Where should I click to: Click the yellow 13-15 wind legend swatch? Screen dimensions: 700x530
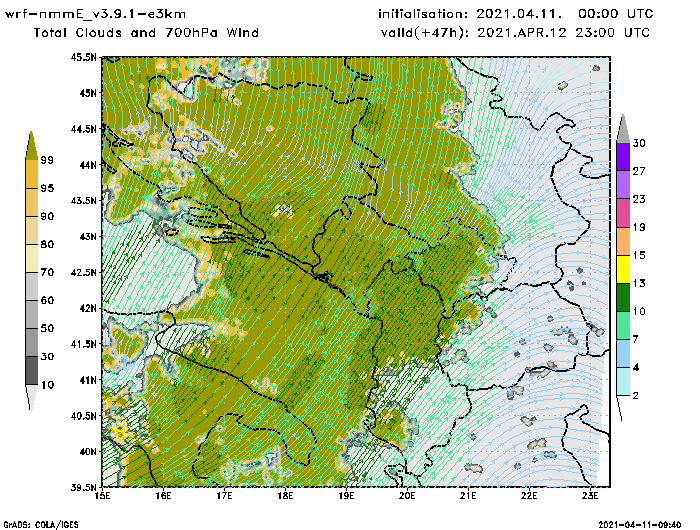click(623, 269)
